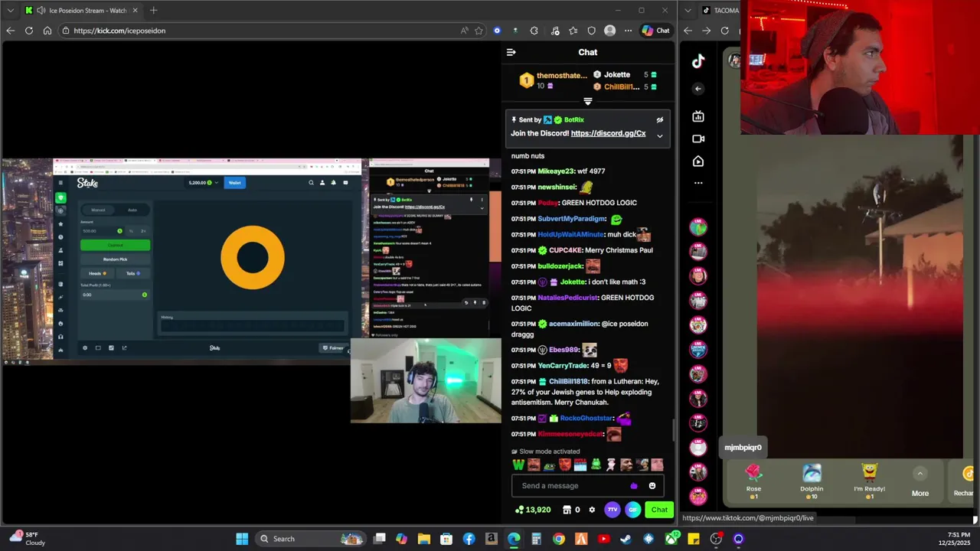Open the Edge profile avatar
The height and width of the screenshot is (551, 980).
pyautogui.click(x=609, y=31)
